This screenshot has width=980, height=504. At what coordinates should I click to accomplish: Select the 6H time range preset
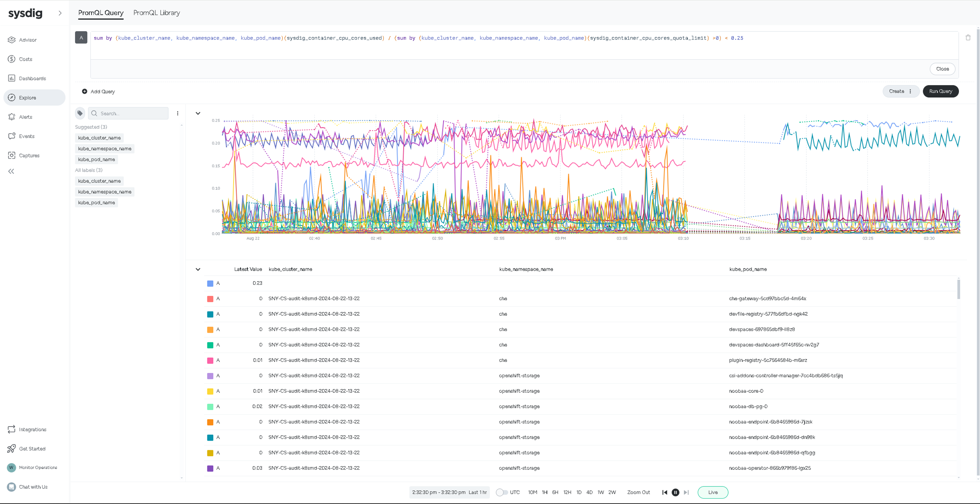(555, 492)
